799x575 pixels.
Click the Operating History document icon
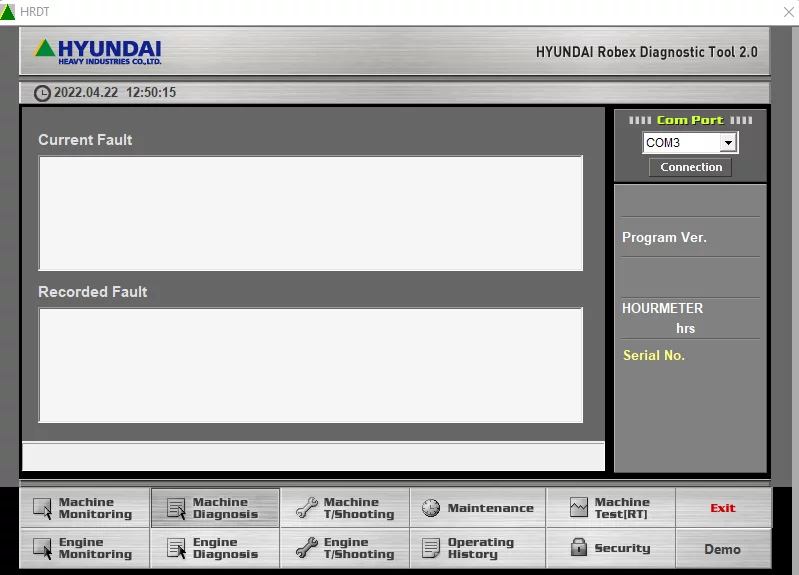coord(431,548)
